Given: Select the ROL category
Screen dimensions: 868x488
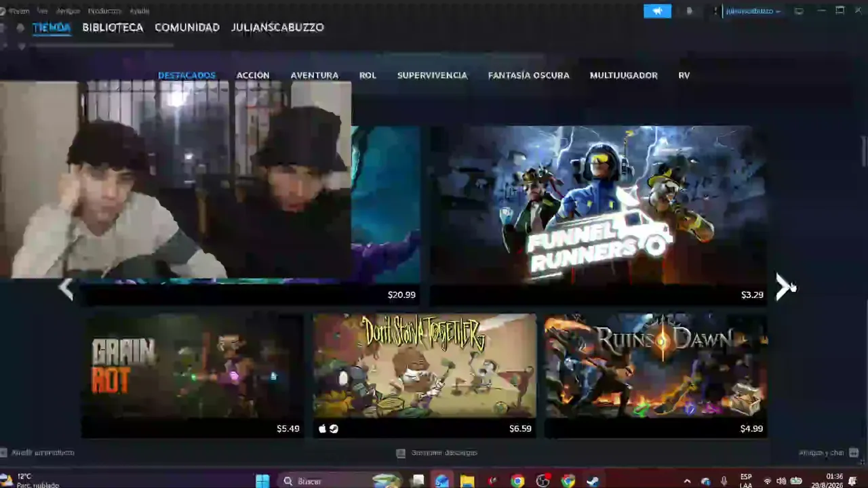Looking at the screenshot, I should click(368, 75).
